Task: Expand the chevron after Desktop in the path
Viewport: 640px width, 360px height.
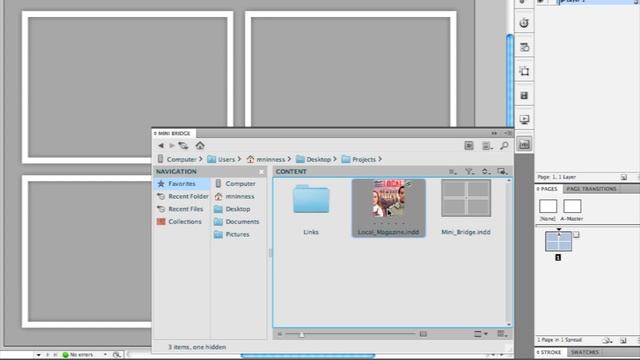Action: coord(335,159)
